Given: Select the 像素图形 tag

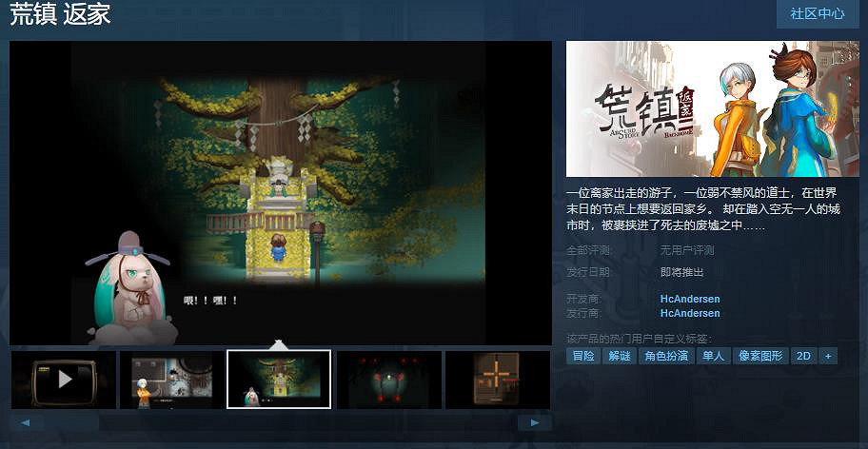Looking at the screenshot, I should (760, 356).
